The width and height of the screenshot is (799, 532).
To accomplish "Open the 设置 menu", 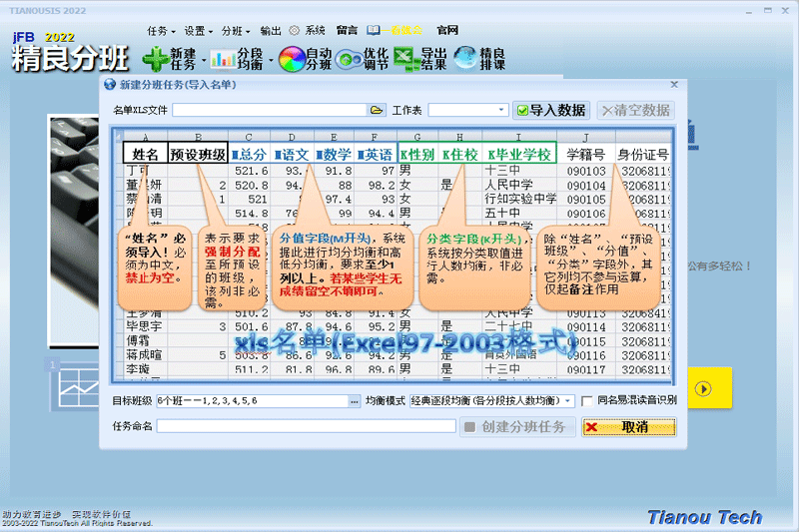I will [198, 31].
